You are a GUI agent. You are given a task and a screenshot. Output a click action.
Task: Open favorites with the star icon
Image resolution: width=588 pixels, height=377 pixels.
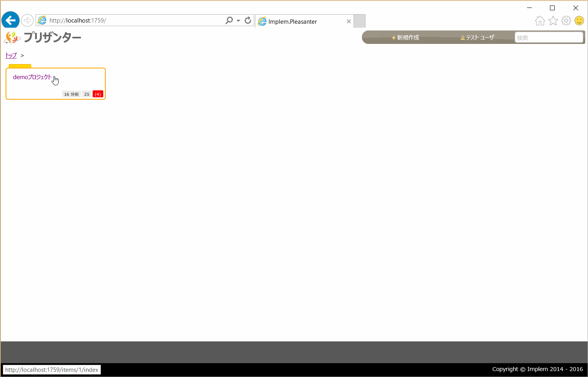[x=553, y=21]
